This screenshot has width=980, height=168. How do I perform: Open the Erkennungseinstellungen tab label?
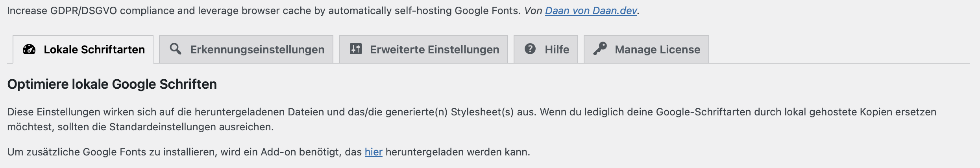click(x=257, y=49)
